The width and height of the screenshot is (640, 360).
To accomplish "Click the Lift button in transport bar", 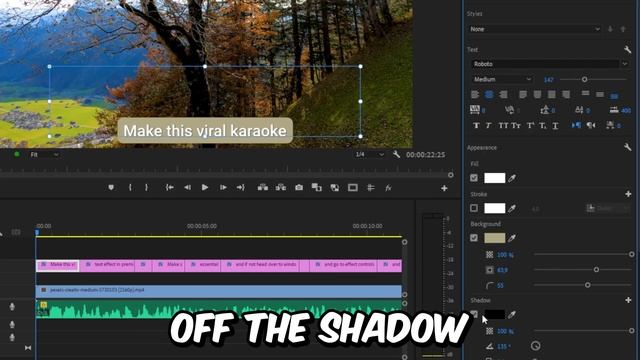I will point(263,187).
